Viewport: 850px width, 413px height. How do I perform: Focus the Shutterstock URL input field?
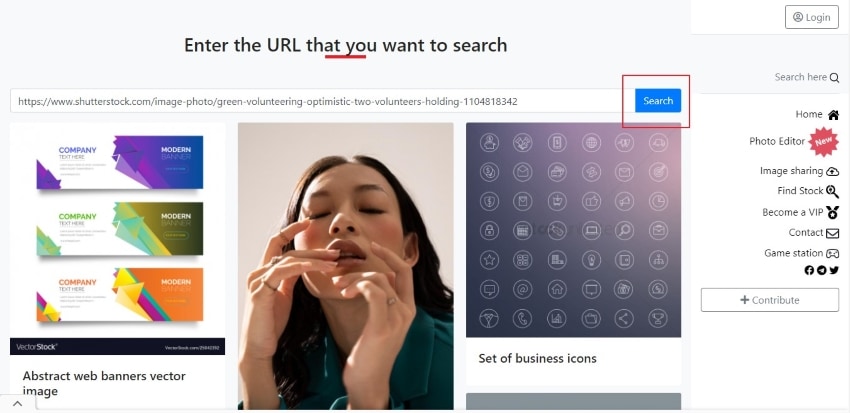323,101
